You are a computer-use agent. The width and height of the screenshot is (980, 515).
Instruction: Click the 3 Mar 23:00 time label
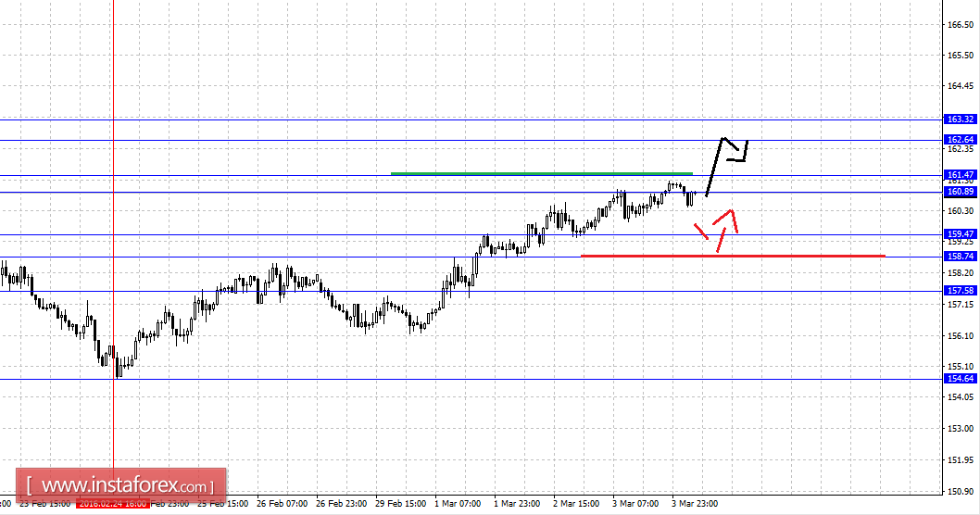click(695, 504)
